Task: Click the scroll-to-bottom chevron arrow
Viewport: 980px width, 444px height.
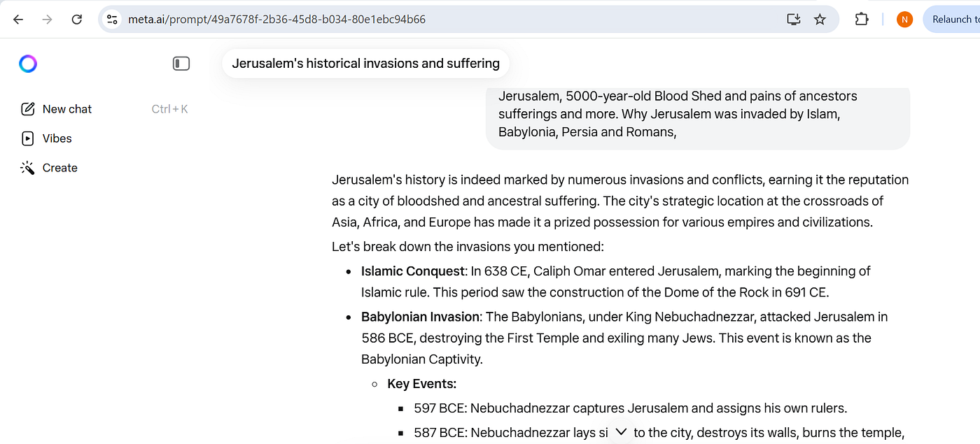Action: click(621, 432)
